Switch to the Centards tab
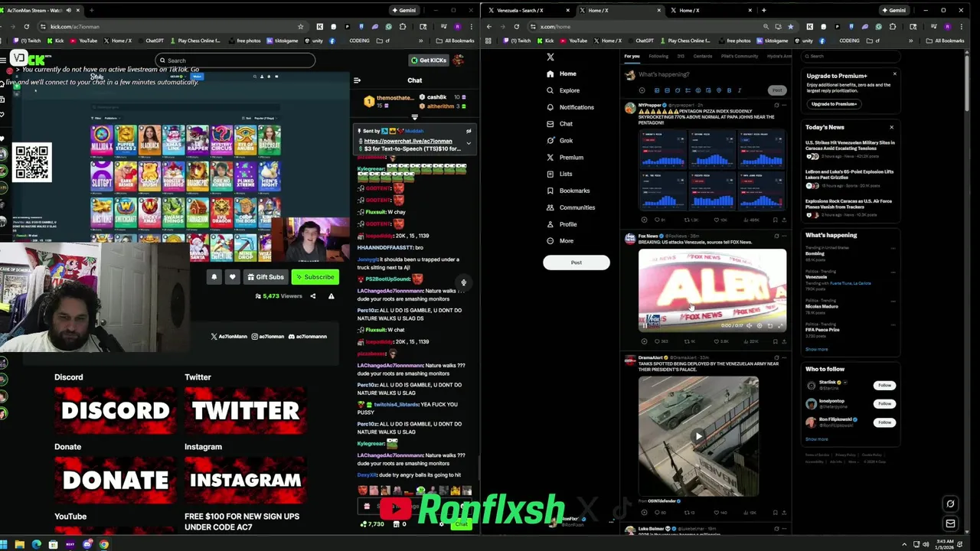Viewport: 980px width, 551px height. pyautogui.click(x=703, y=56)
